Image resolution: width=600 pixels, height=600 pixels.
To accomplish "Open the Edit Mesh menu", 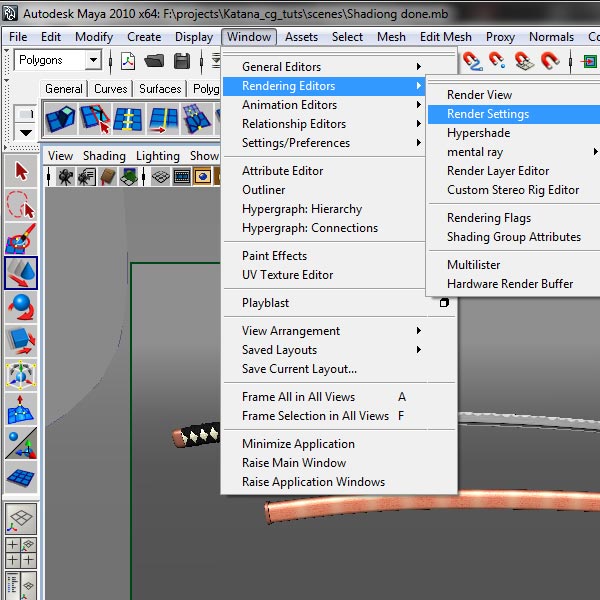I will (x=445, y=37).
